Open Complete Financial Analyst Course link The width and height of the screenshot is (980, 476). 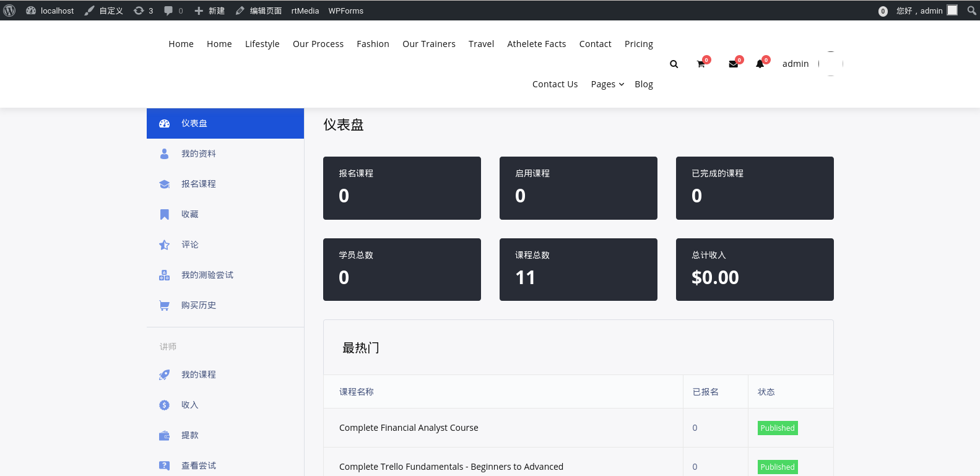[x=409, y=428]
